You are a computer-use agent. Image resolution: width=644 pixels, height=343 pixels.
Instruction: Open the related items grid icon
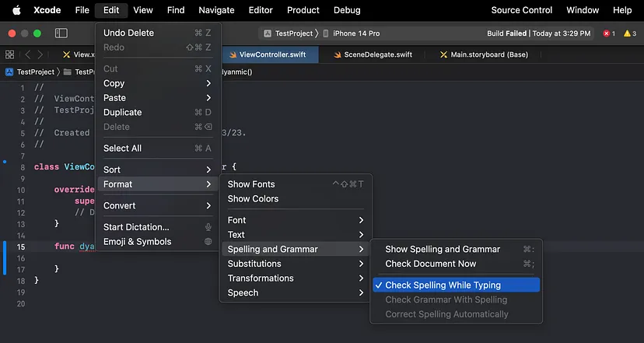coord(9,54)
